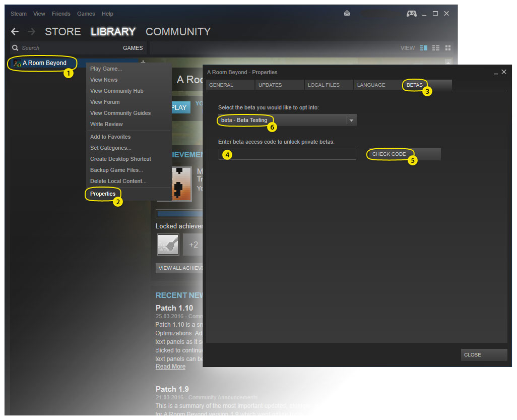Choose Delete Local Content...
The width and height of the screenshot is (517, 420).
click(x=128, y=181)
